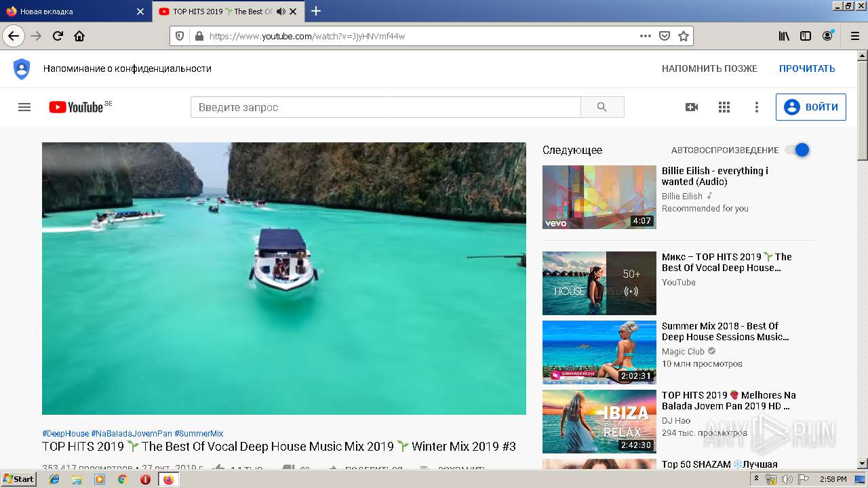Click the ВОЙТИ sign-in button
The height and width of the screenshot is (488, 868).
click(x=811, y=107)
